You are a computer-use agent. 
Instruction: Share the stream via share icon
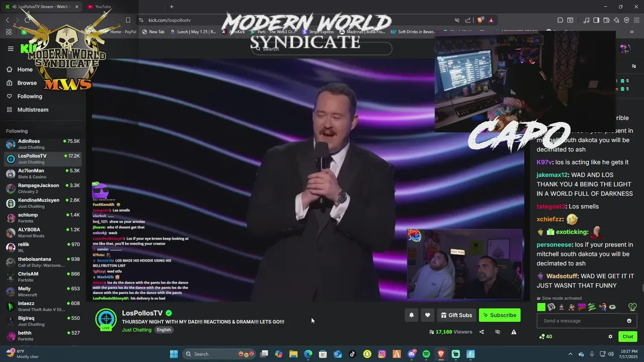click(481, 332)
